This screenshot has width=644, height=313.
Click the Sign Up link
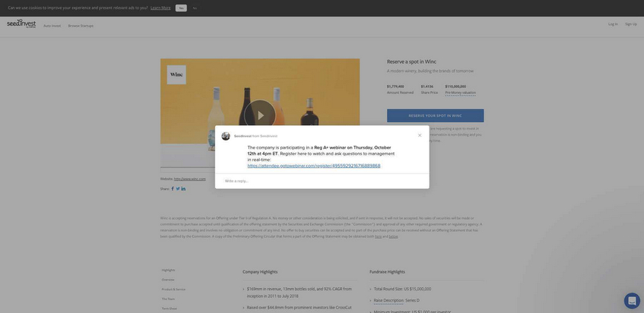[x=630, y=24]
